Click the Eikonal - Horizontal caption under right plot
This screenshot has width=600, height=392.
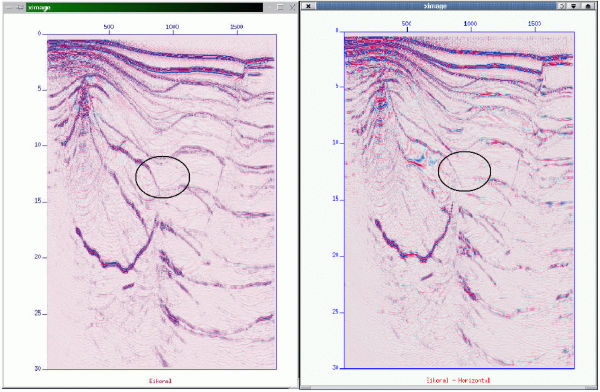[458, 380]
